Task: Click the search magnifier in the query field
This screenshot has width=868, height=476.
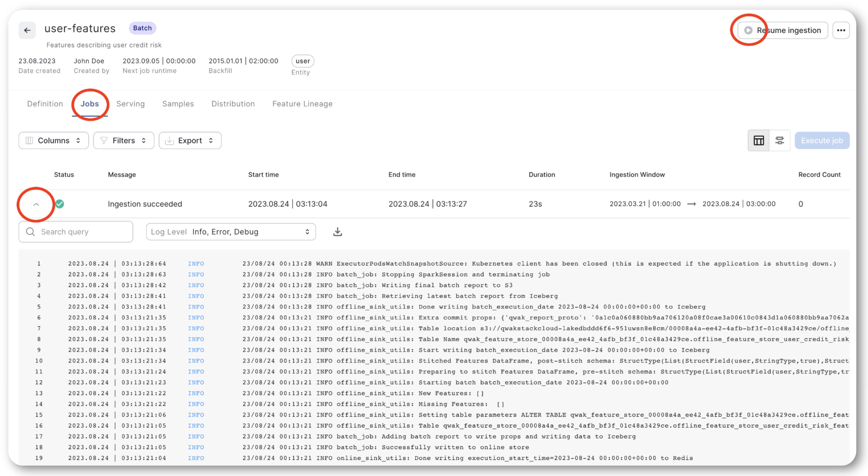Action: pyautogui.click(x=30, y=232)
